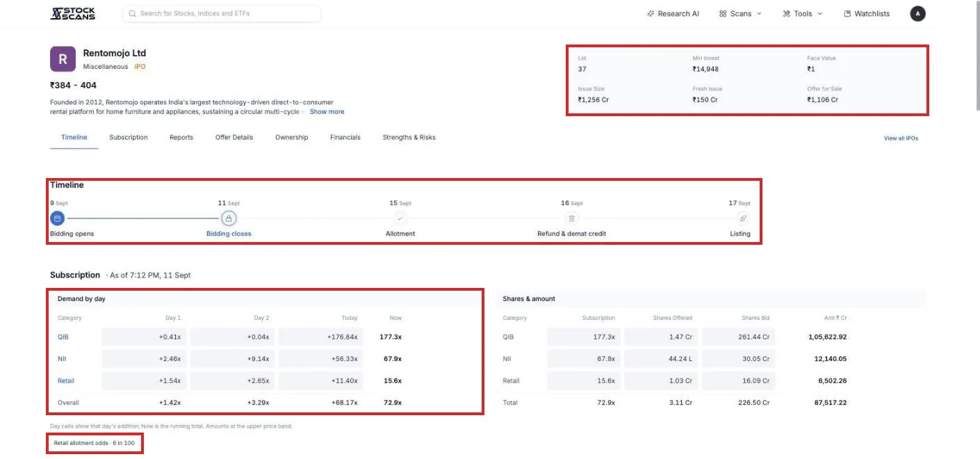Click Retail Day 1 value +1.54x
This screenshot has width=980, height=459.
(143, 381)
